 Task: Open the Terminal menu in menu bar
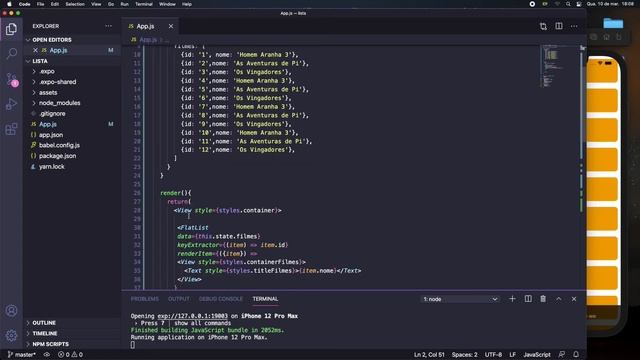(144, 4)
